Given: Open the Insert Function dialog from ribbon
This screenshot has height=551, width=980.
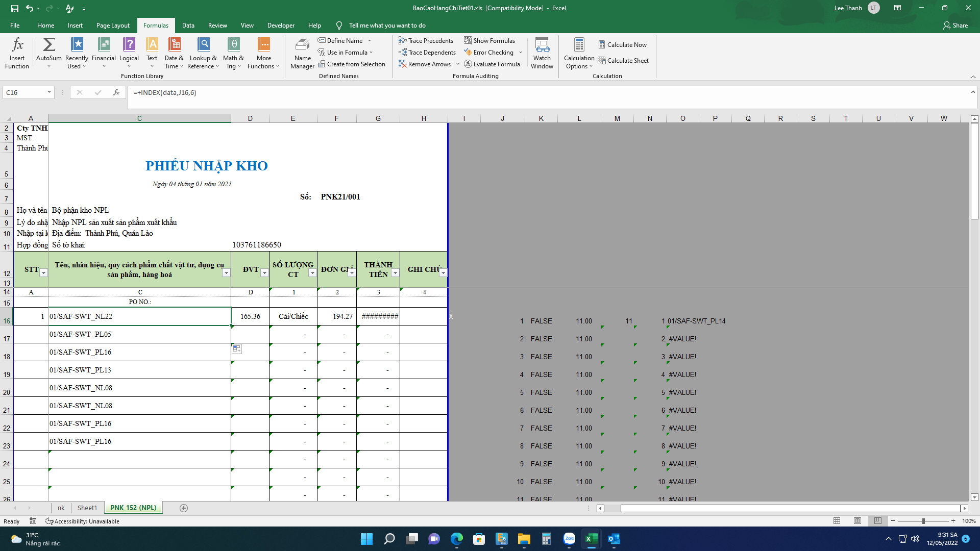Looking at the screenshot, I should coord(17,53).
